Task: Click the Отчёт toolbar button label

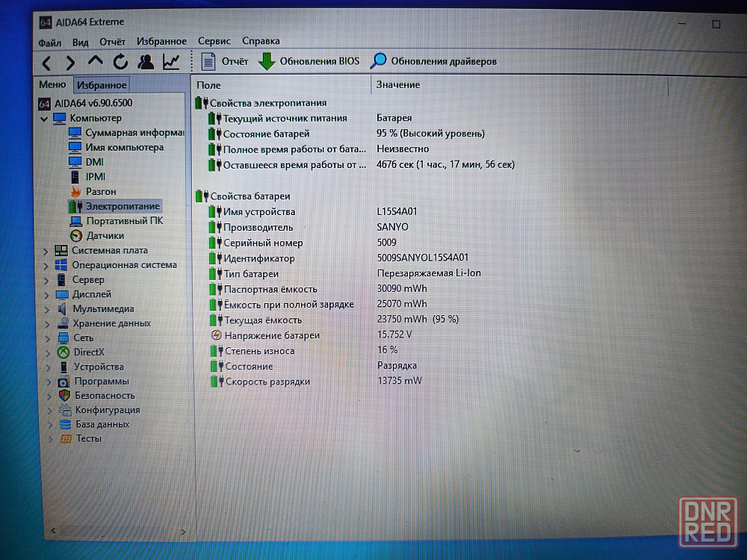Action: pyautogui.click(x=235, y=61)
